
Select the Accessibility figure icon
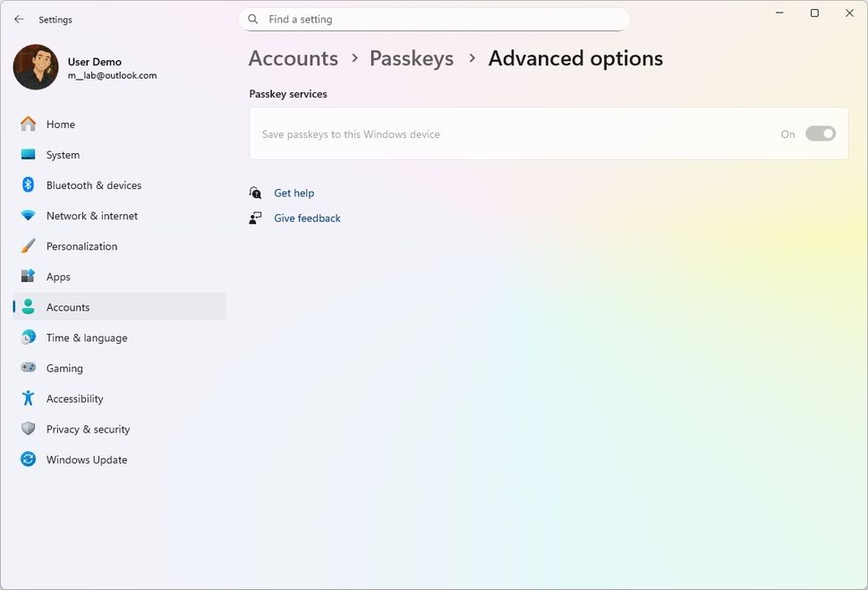[x=29, y=398]
